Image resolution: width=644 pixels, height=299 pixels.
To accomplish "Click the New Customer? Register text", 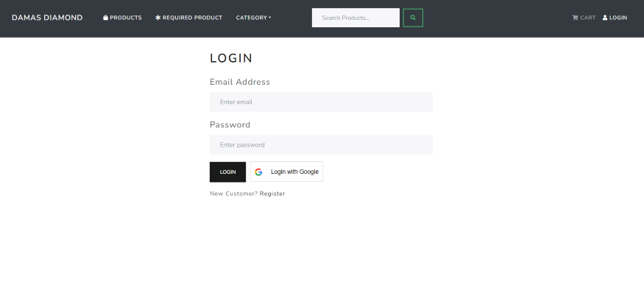I will pyautogui.click(x=247, y=194).
